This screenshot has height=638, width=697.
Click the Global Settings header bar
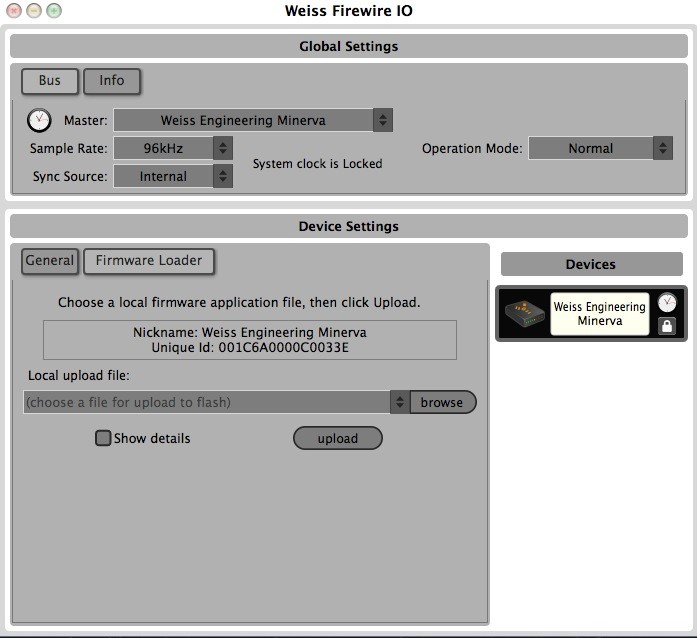[348, 46]
